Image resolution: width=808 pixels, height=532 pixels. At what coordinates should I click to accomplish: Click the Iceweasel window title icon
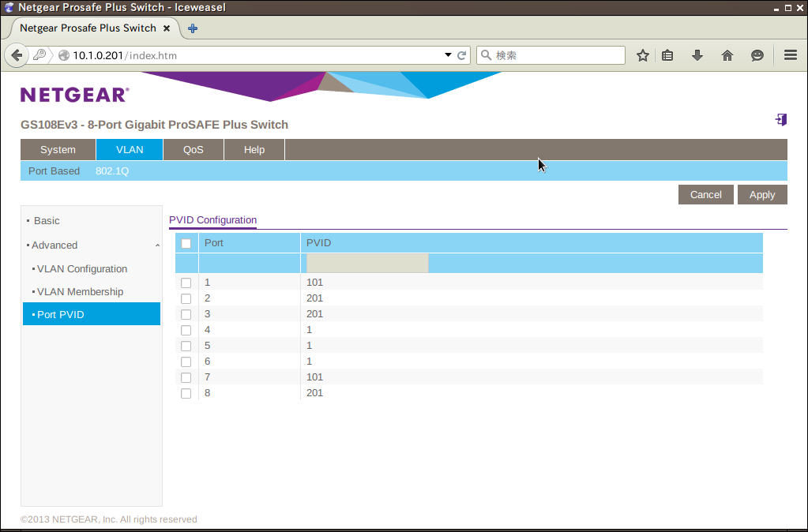9,7
